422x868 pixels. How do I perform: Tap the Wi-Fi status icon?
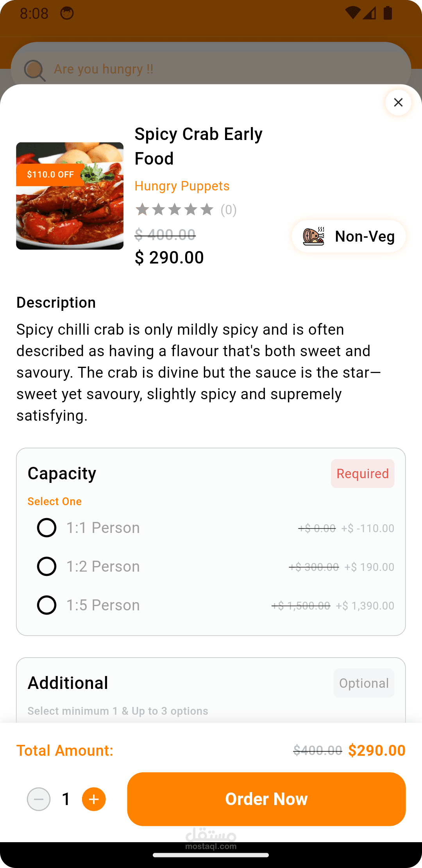[x=352, y=13]
